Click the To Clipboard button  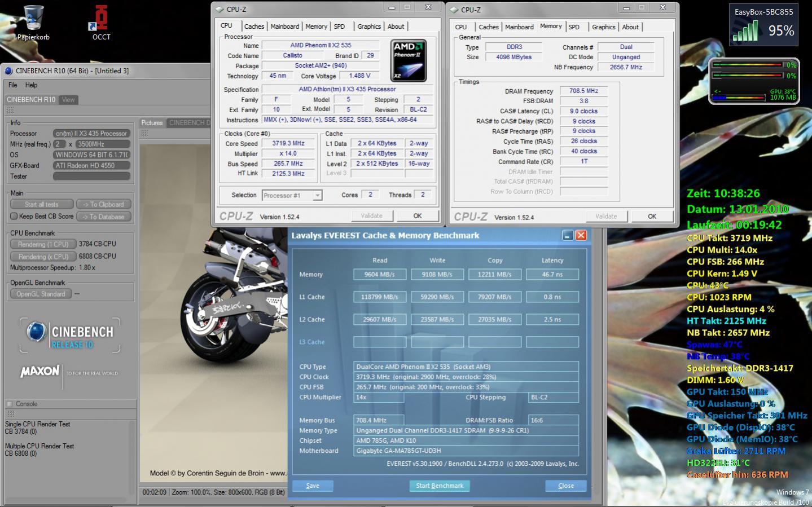click(103, 204)
